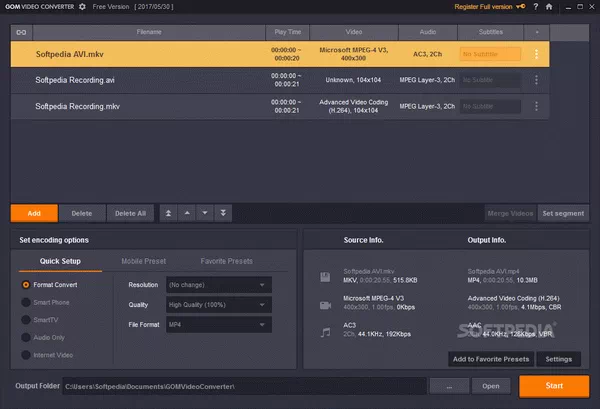The image size is (600, 409).
Task: Select the Format Convert radio option
Action: pos(26,285)
